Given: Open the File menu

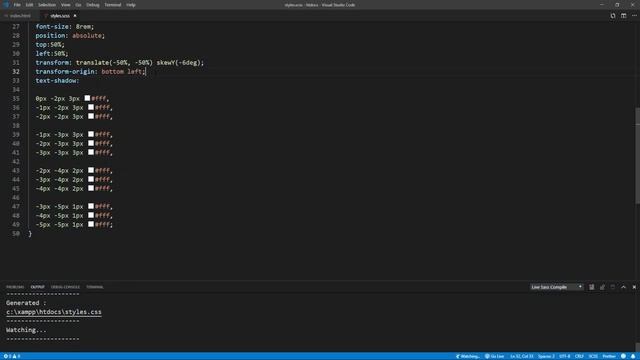Looking at the screenshot, I should tap(17, 5).
